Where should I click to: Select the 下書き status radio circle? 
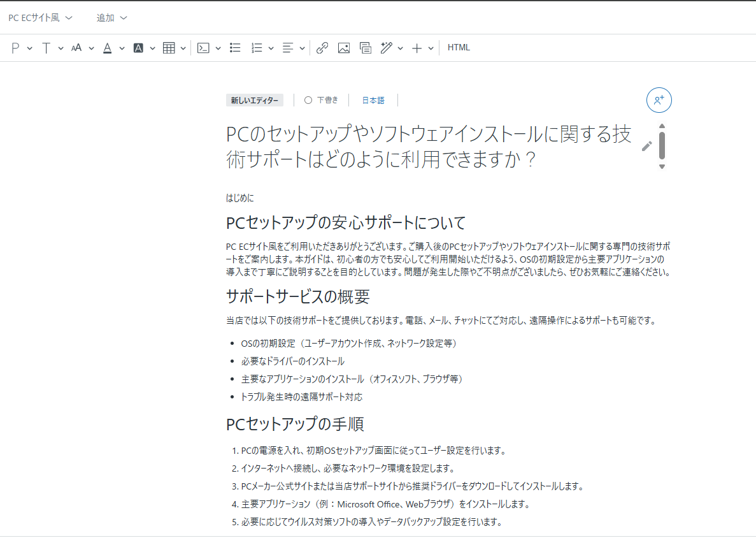pyautogui.click(x=308, y=100)
